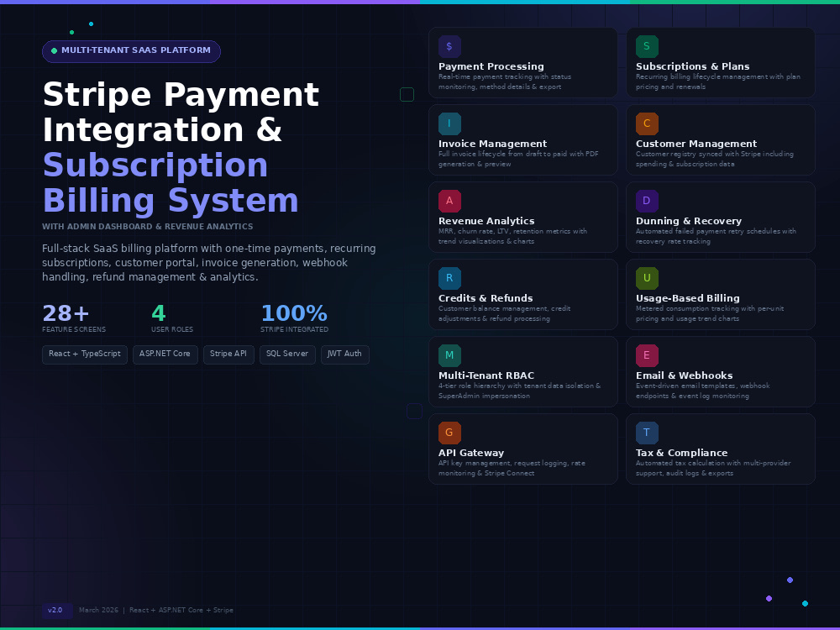Click the Revenue Analytics A icon
The width and height of the screenshot is (840, 630).
point(449,201)
